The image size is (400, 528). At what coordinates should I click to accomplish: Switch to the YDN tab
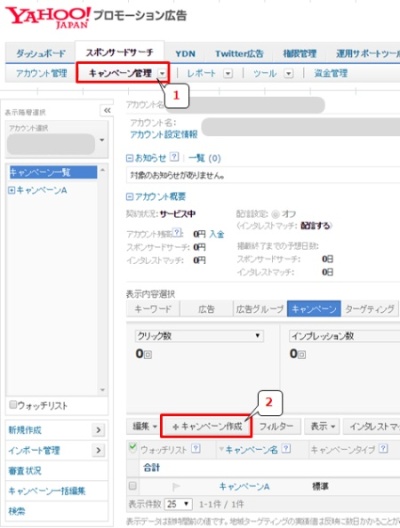pos(185,54)
